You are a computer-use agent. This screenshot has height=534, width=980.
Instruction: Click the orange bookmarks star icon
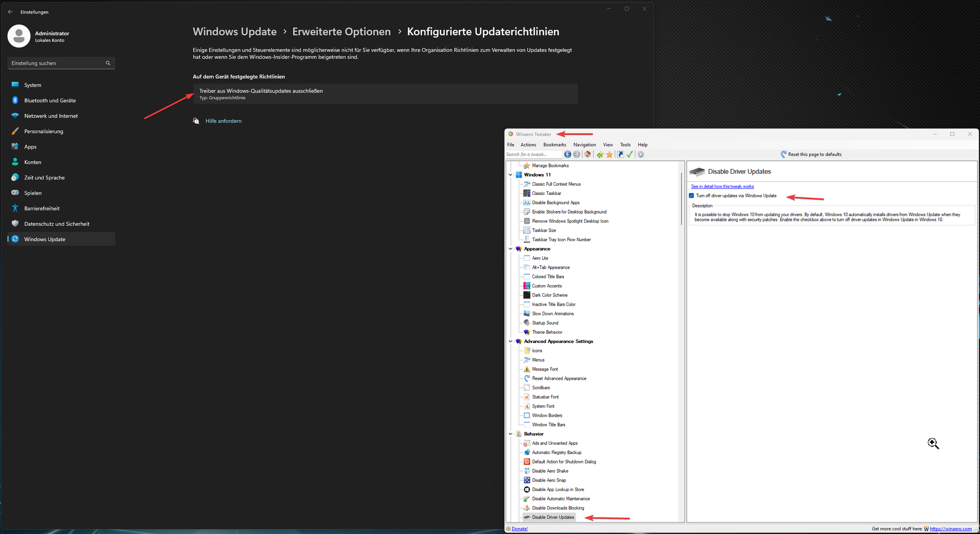click(x=609, y=154)
